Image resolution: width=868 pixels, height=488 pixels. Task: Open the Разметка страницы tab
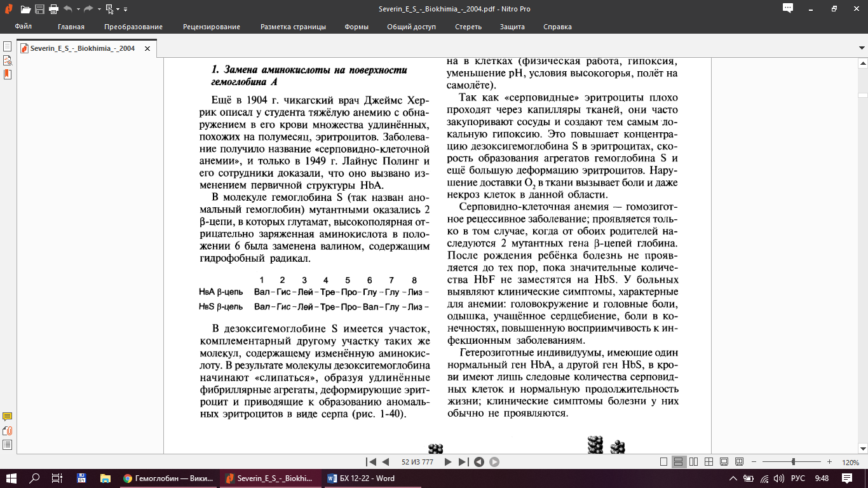click(293, 27)
